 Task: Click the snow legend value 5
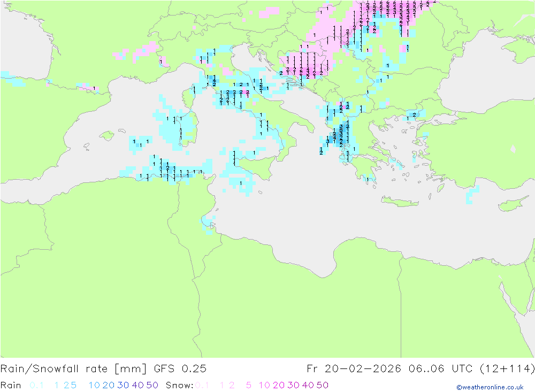point(249,385)
